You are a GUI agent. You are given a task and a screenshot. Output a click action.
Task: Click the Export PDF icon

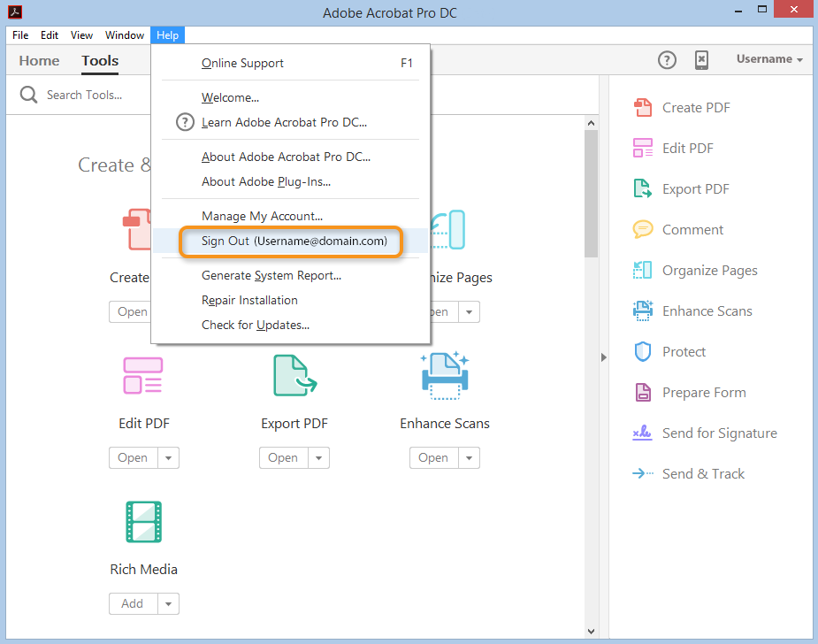point(644,188)
